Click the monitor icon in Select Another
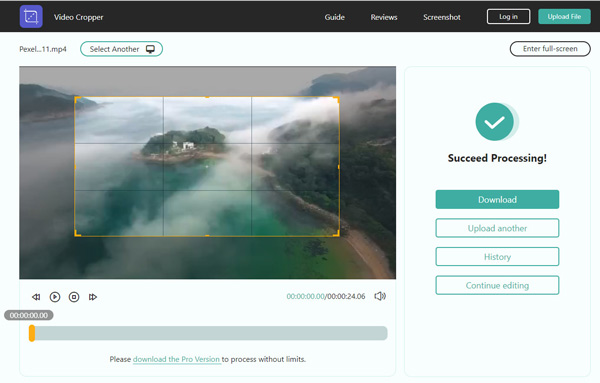 [x=150, y=49]
